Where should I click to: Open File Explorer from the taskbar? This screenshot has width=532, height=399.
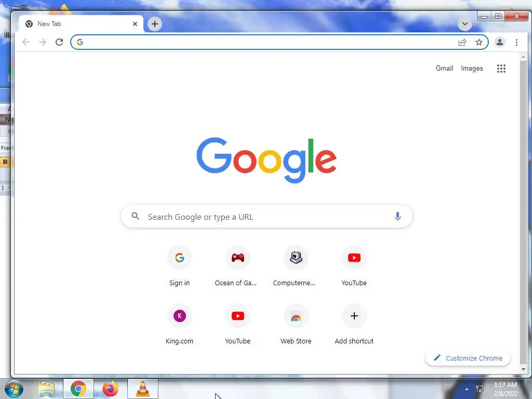[46, 389]
